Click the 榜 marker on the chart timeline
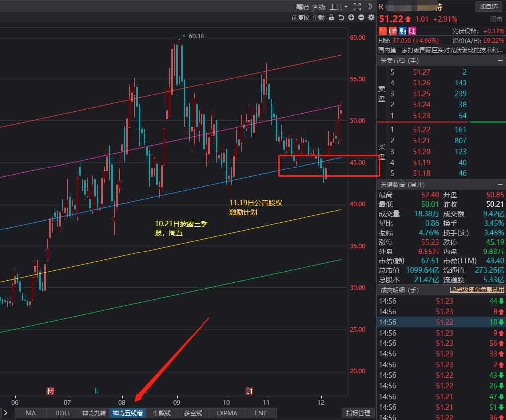This screenshot has width=506, height=420. 50,391
